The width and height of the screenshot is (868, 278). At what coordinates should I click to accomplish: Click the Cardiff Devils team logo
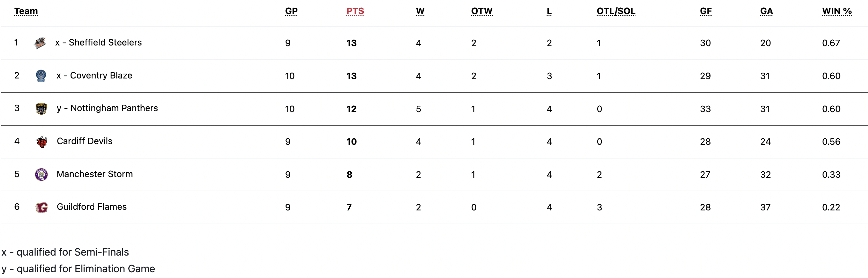click(41, 142)
